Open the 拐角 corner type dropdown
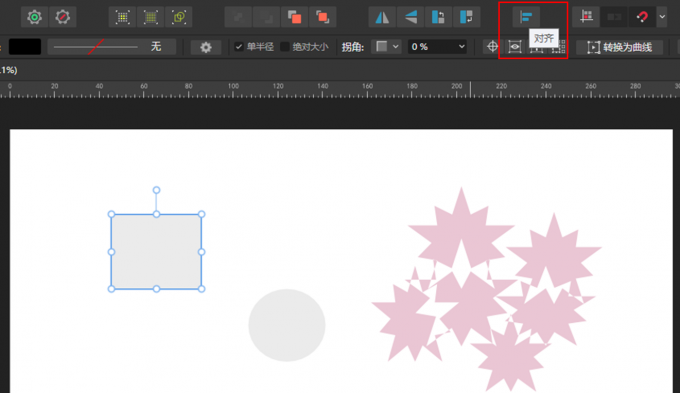 click(x=387, y=46)
